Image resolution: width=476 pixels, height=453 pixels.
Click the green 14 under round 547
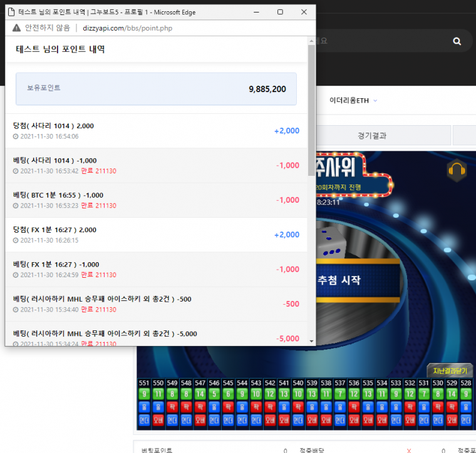[200, 394]
